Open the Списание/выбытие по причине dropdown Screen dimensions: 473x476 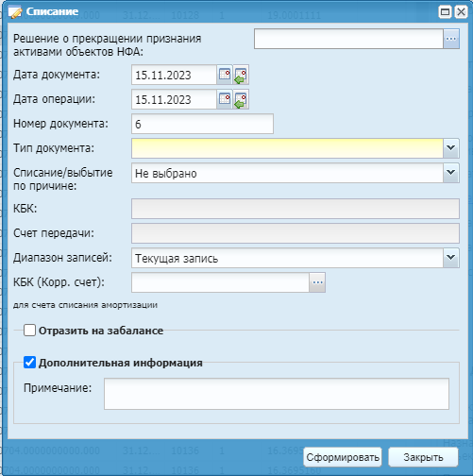coord(451,173)
